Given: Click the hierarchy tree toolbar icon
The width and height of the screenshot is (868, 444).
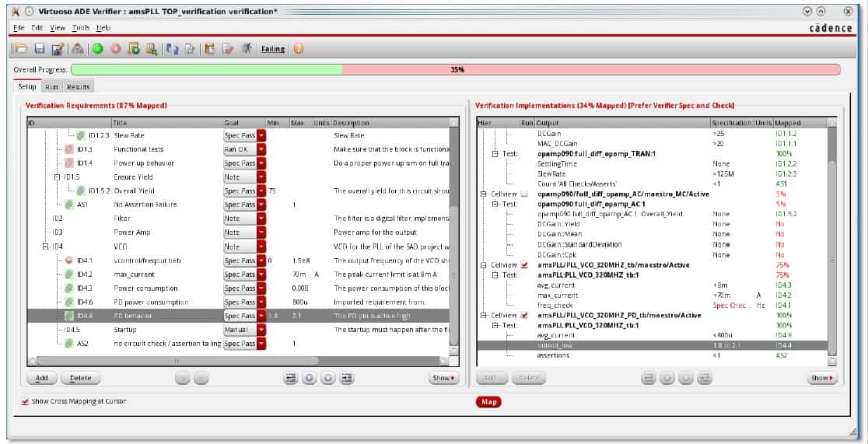Looking at the screenshot, I should coord(78,49).
